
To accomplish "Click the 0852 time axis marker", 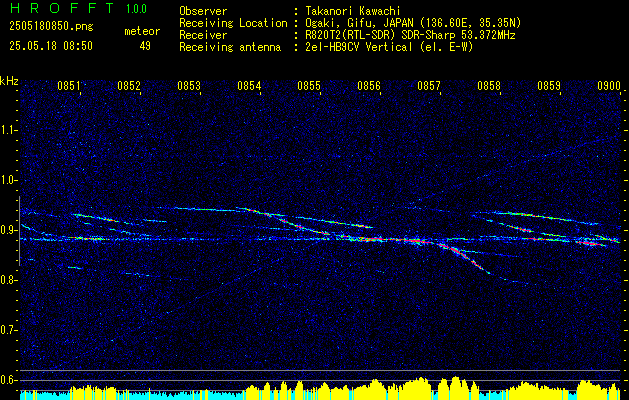I will pos(129,86).
